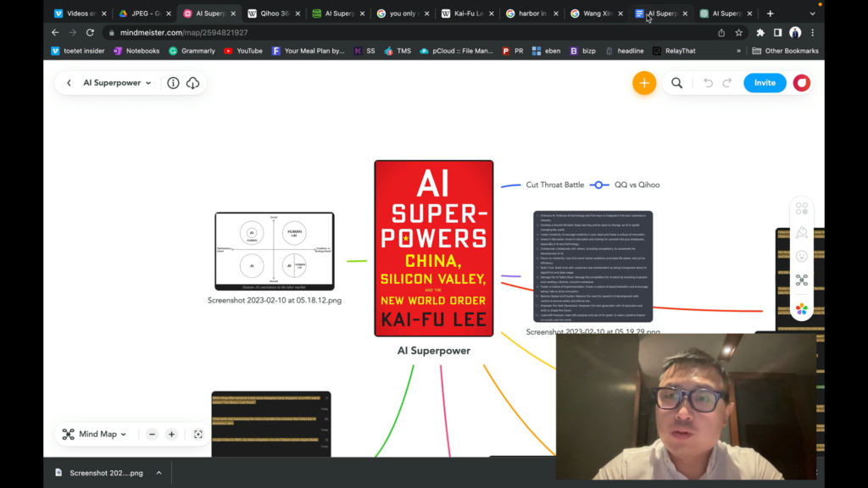
Task: Open the Mind Map layout dropdown
Action: click(94, 435)
